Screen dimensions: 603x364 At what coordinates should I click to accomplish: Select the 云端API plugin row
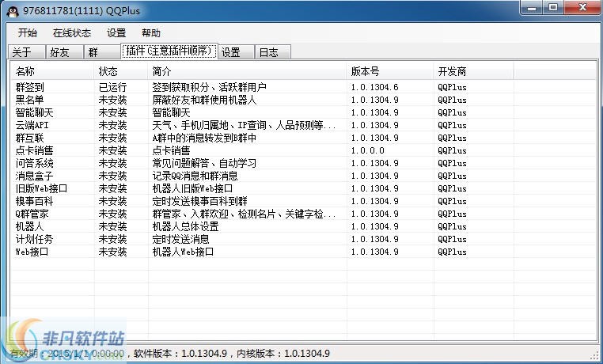[x=303, y=125]
